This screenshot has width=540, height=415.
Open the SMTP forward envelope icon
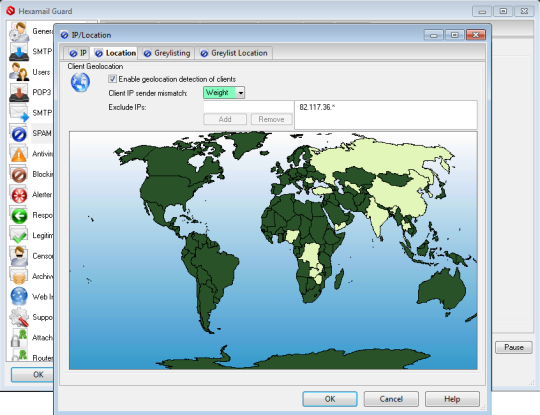pyautogui.click(x=19, y=113)
